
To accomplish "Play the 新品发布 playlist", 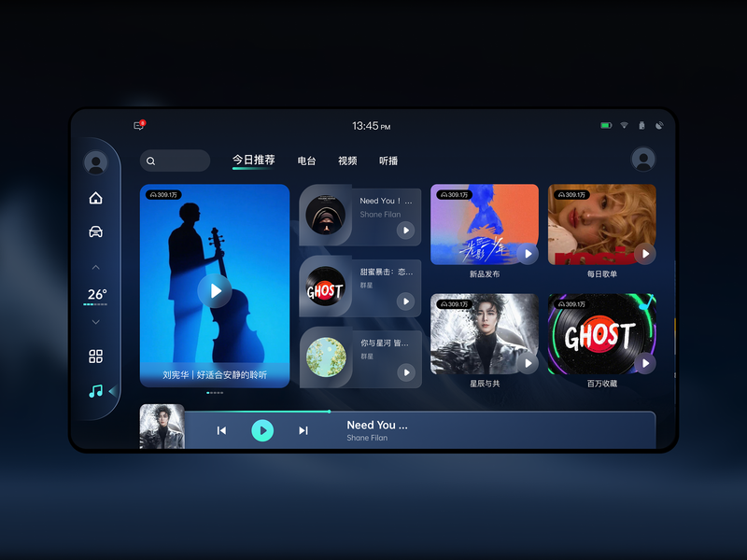I will [528, 254].
